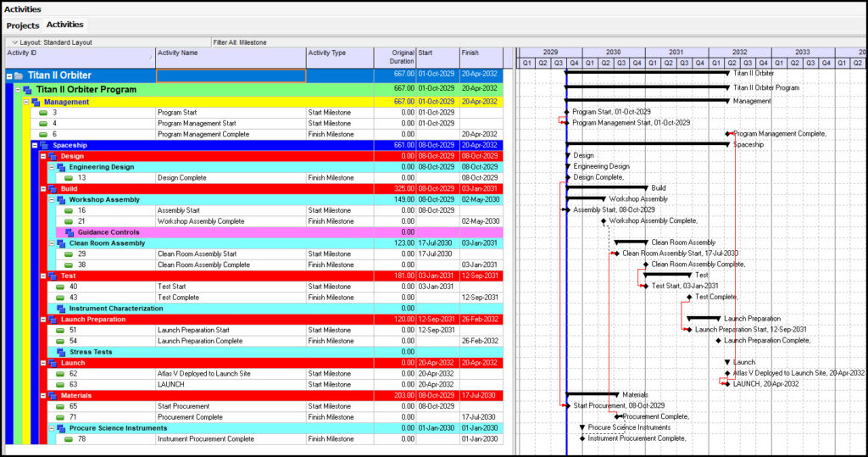Collapse the Engineering Design WBS band

point(52,167)
